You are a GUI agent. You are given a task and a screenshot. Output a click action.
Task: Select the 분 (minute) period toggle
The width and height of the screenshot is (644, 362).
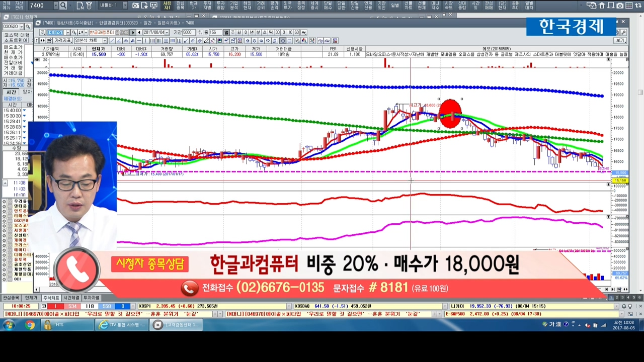click(258, 32)
